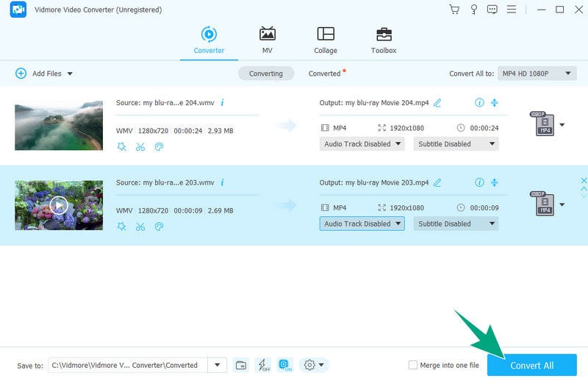Click the Add Files button
This screenshot has width=588, height=381.
(x=43, y=74)
